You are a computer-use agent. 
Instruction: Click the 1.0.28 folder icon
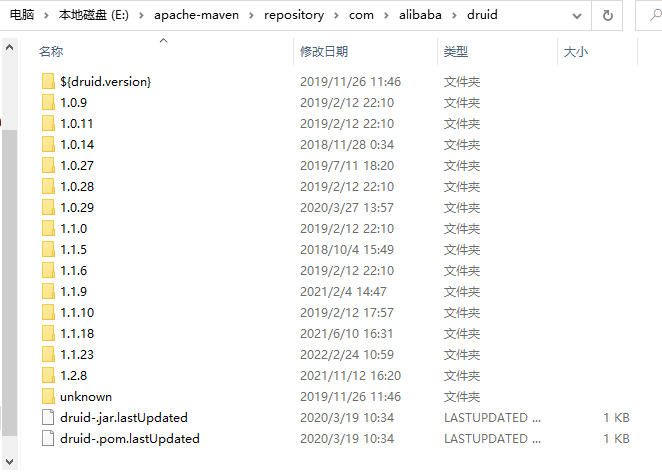[x=48, y=187]
